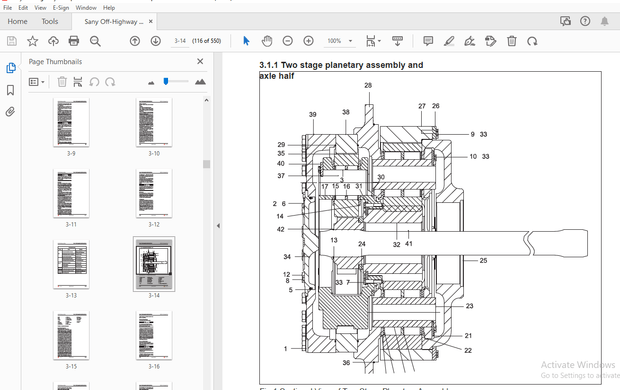Toggle the Attachments paperclip panel

[10, 112]
